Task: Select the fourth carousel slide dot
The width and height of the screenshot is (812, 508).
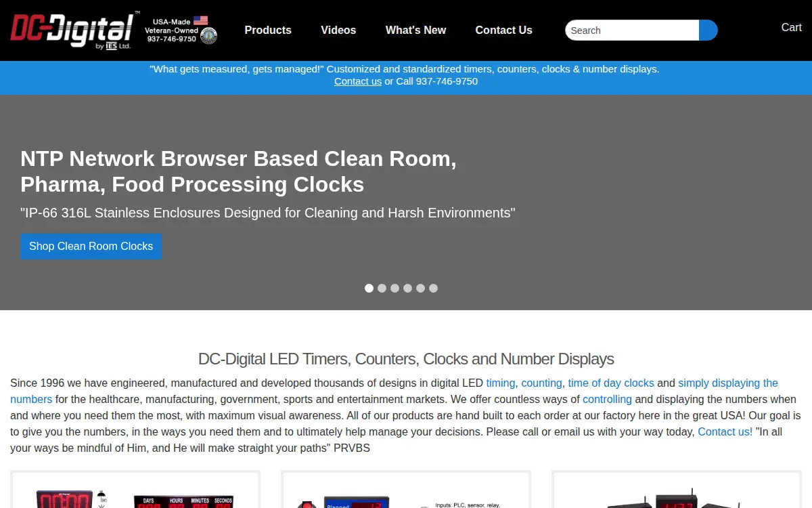Action: click(407, 288)
